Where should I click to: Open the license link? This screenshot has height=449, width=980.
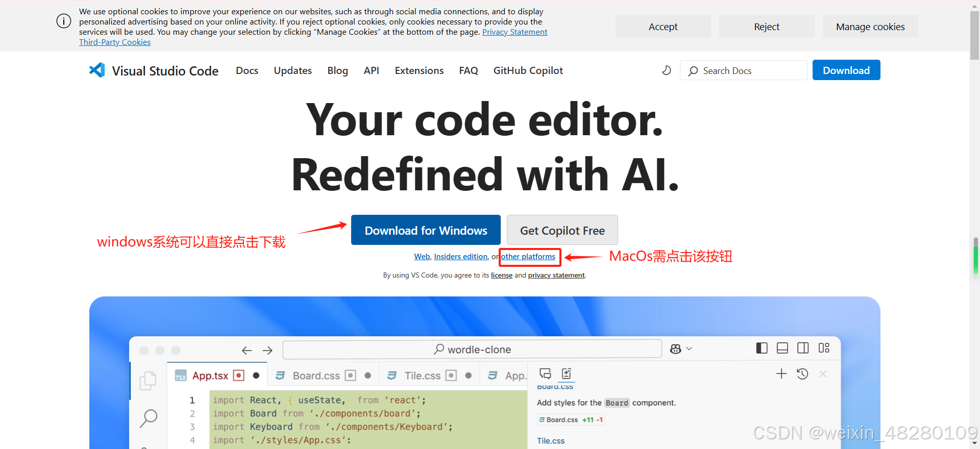coord(502,276)
